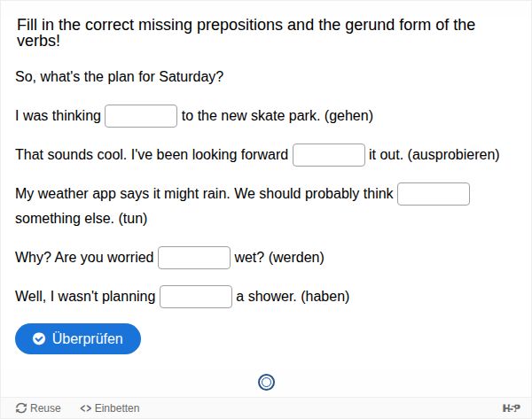Focus the blank after "I was thinking"
532x419 pixels.
pos(141,116)
